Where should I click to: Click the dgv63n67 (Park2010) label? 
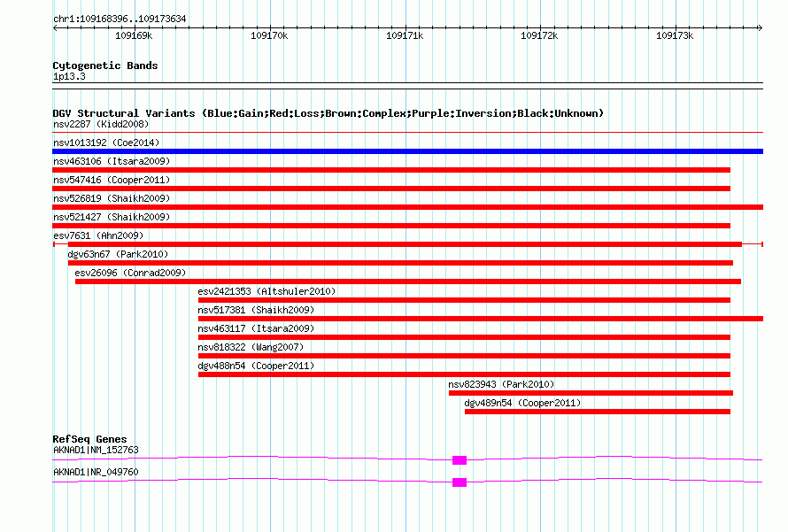click(118, 255)
